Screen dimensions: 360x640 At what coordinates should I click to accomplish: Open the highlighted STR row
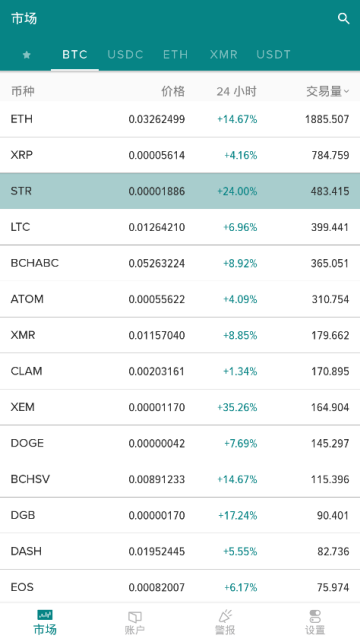tap(180, 191)
